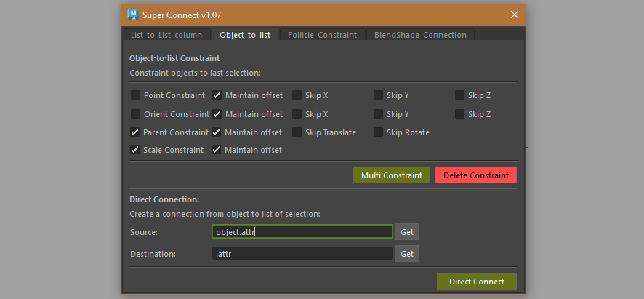
Task: Select the BlendShape_Connection tab
Action: pos(420,35)
